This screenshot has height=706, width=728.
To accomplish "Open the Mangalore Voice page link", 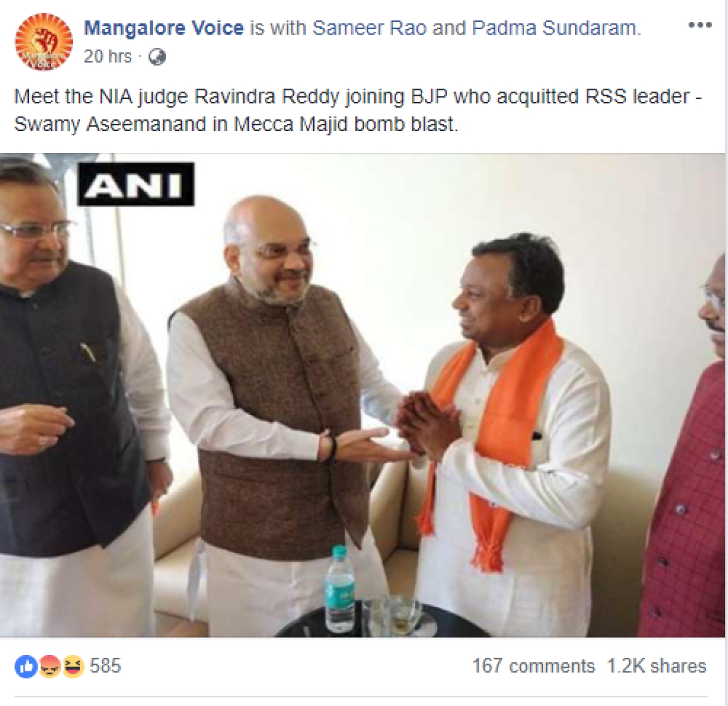I will (x=164, y=27).
